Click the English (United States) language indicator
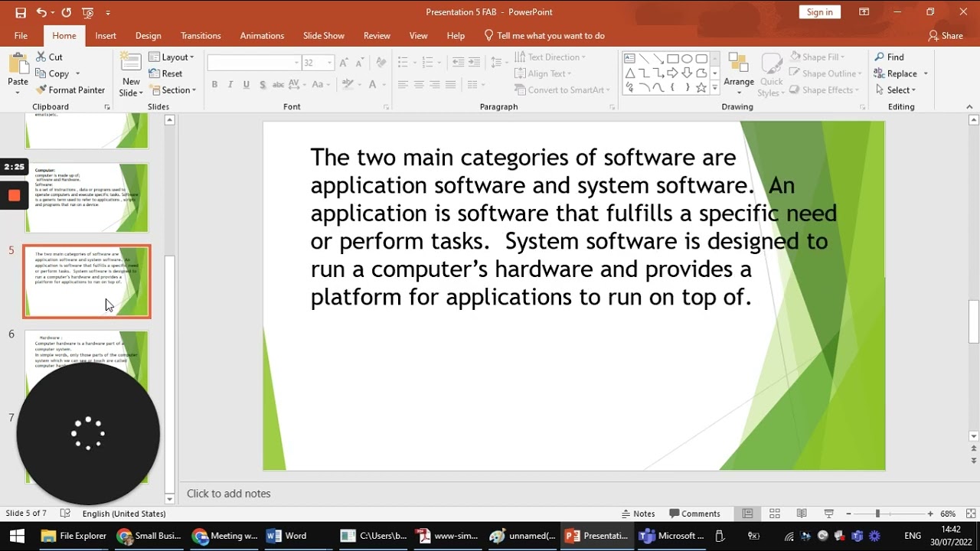Image resolution: width=980 pixels, height=551 pixels. (124, 514)
